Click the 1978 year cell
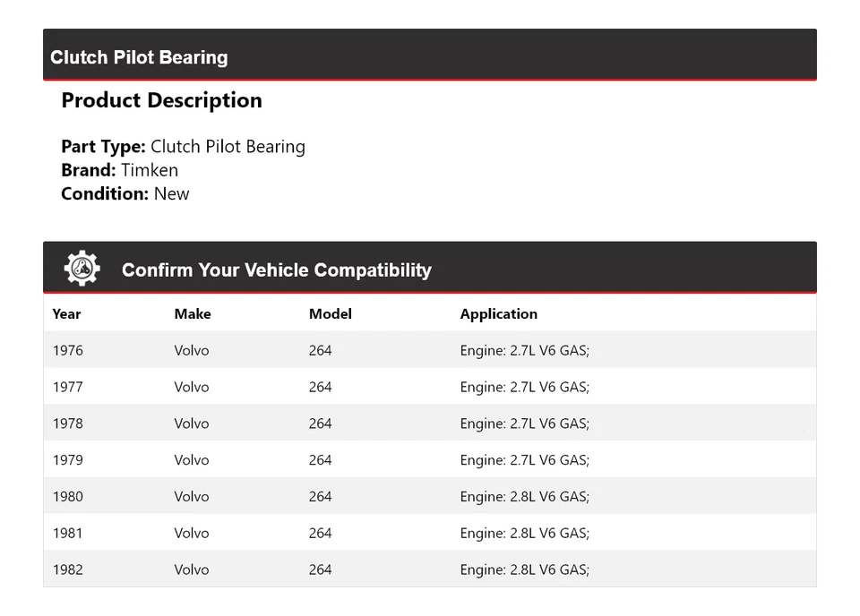The image size is (860, 616). click(x=67, y=423)
